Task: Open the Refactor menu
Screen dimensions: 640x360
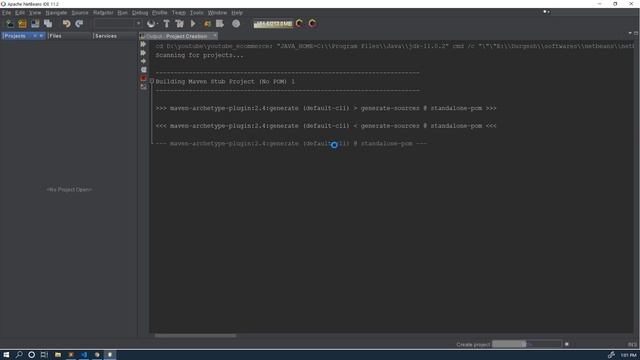Action: coord(103,13)
